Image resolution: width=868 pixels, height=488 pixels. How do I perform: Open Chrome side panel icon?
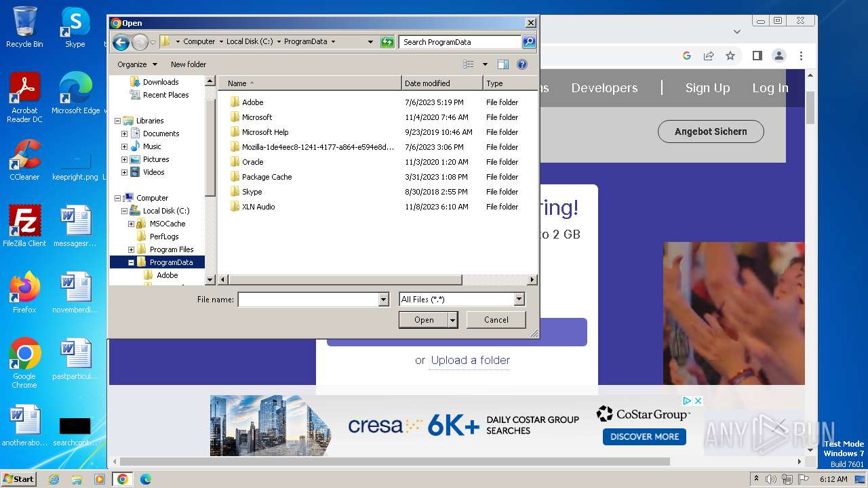pos(757,56)
